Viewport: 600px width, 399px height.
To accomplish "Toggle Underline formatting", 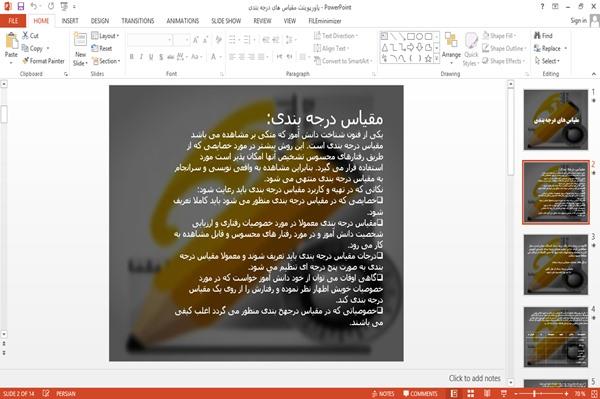I will (x=151, y=57).
